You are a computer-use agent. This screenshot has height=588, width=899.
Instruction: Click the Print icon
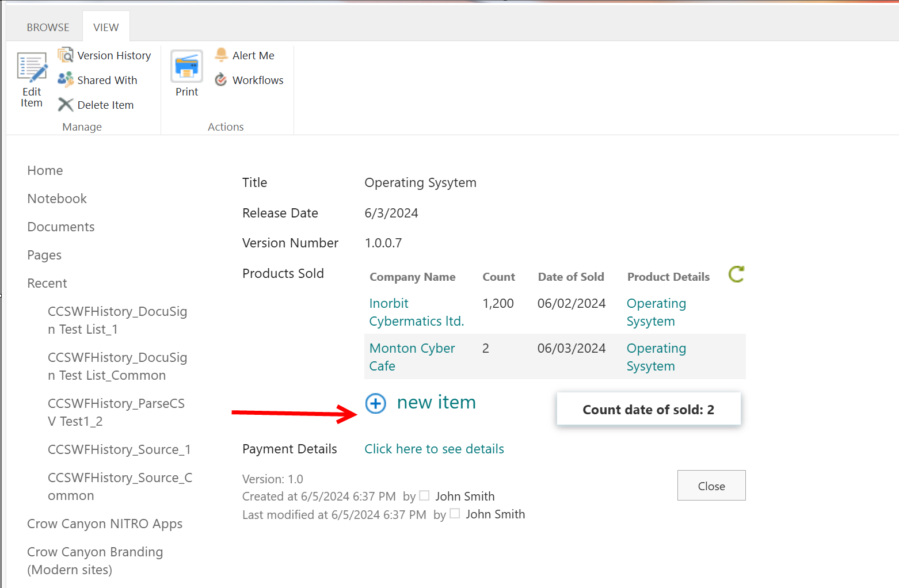coord(186,66)
